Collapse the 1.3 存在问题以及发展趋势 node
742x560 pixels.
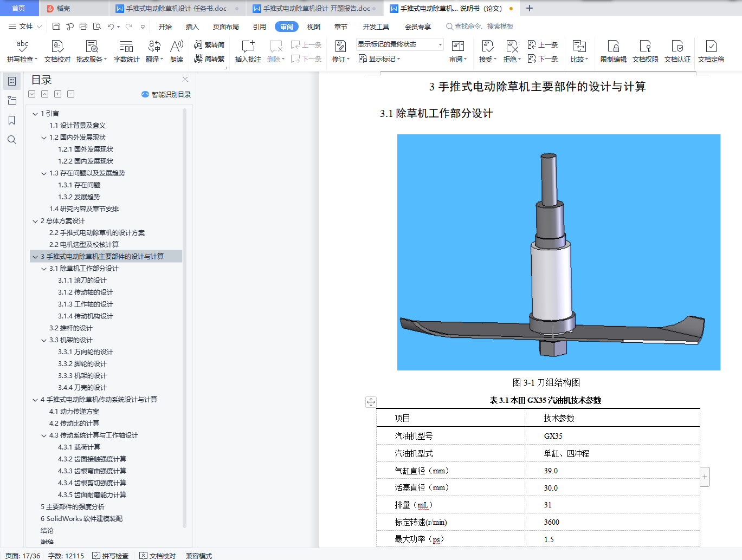[44, 173]
